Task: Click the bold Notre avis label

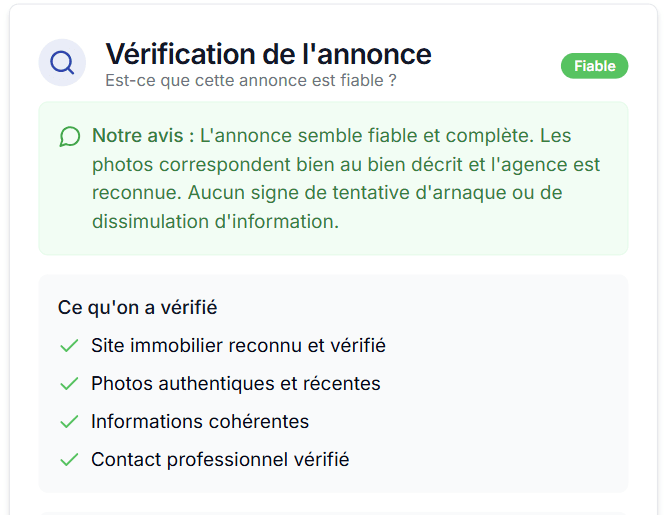Action: (x=143, y=135)
